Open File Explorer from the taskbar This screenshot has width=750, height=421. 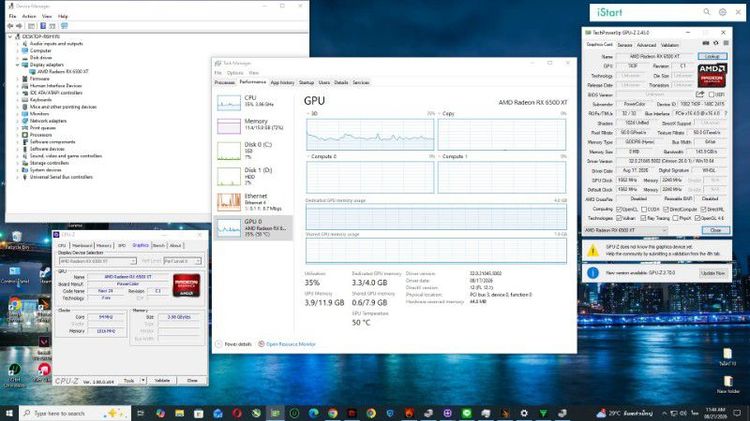(x=179, y=413)
